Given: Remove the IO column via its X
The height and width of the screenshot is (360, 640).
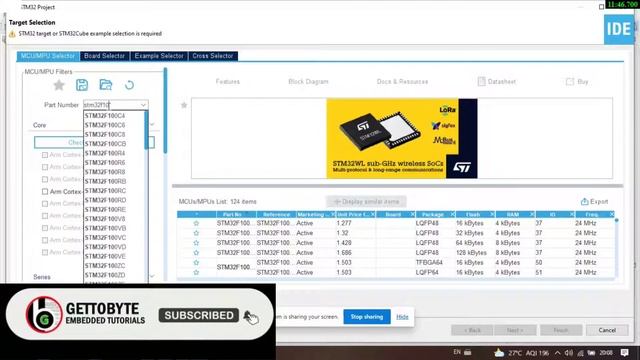Looking at the screenshot, I should (572, 214).
